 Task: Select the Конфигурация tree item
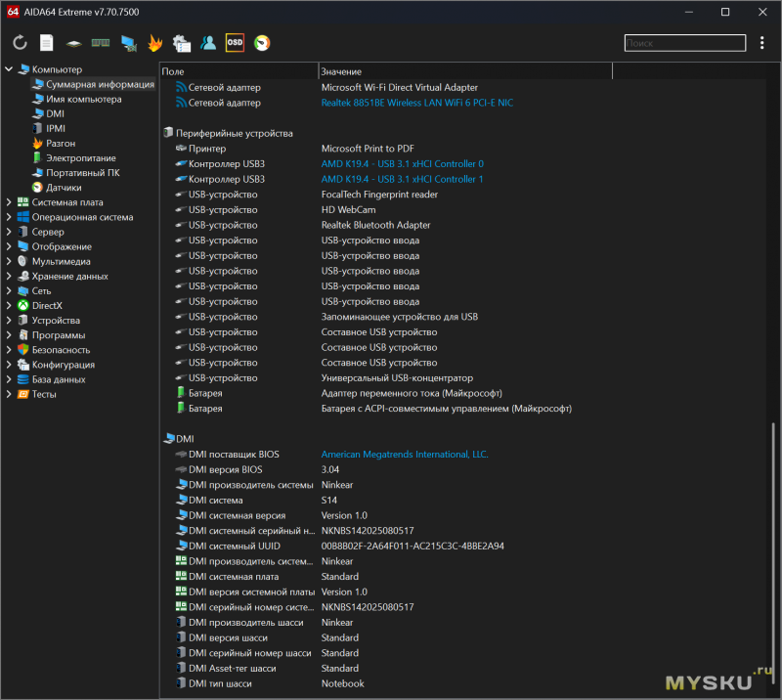[x=57, y=365]
